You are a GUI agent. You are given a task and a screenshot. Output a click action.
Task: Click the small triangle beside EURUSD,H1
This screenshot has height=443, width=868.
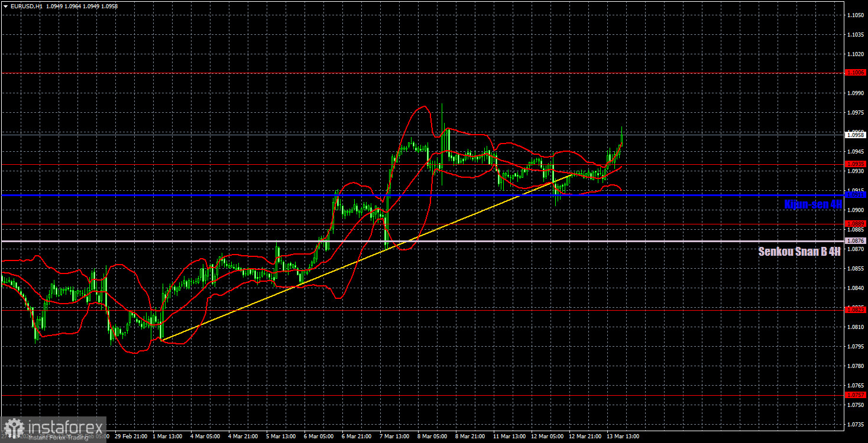click(5, 6)
